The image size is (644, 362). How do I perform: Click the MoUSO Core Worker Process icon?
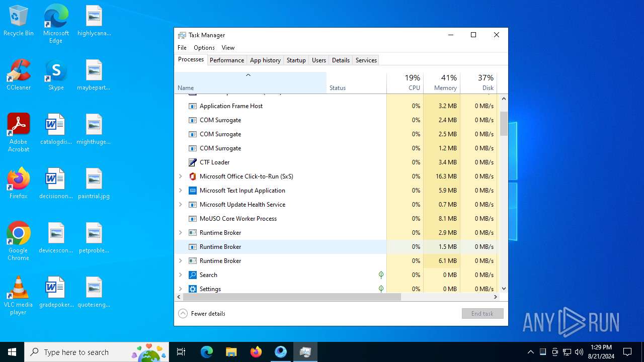(192, 219)
